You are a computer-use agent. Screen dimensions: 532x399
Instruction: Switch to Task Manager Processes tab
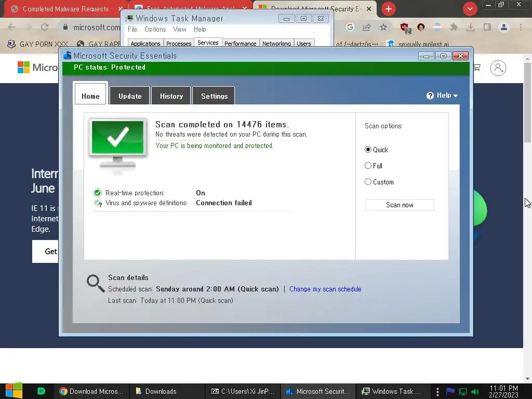coord(179,44)
